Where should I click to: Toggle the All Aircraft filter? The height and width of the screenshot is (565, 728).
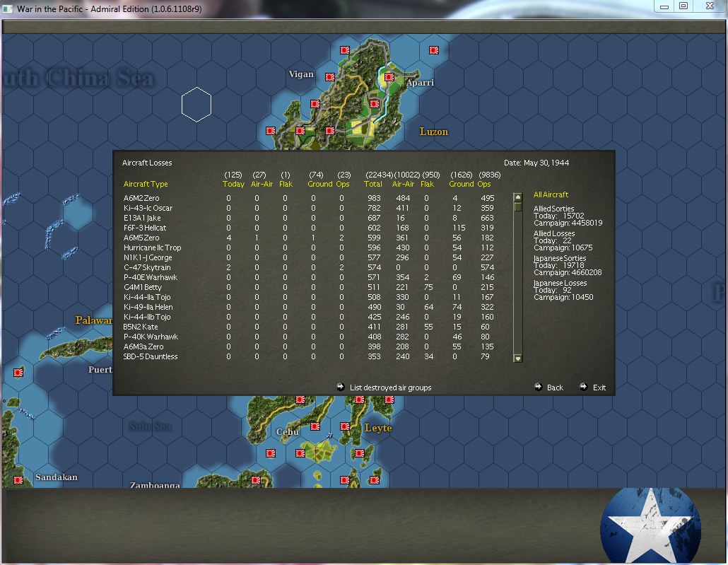[551, 194]
